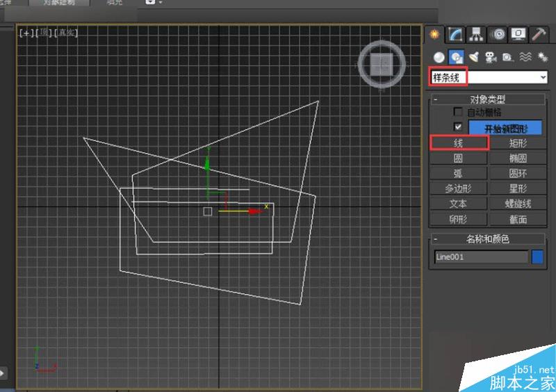The width and height of the screenshot is (556, 392).
Task: Select the 卵形 egg button
Action: click(x=459, y=220)
